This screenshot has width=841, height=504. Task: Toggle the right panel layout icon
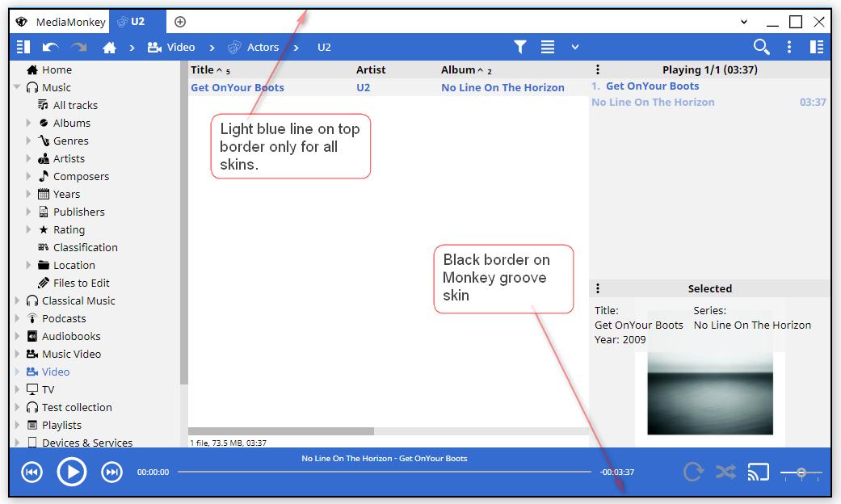(x=817, y=47)
